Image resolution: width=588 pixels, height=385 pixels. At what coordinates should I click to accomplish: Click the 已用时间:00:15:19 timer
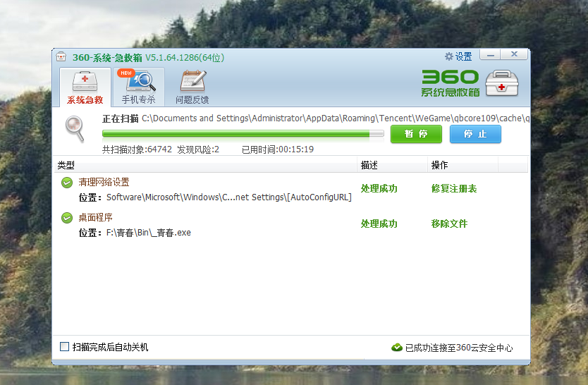(278, 149)
